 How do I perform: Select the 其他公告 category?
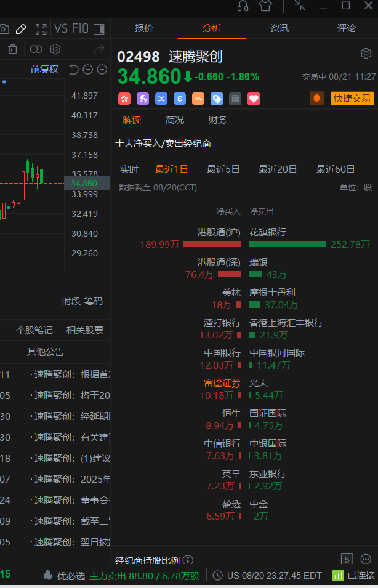(x=46, y=352)
